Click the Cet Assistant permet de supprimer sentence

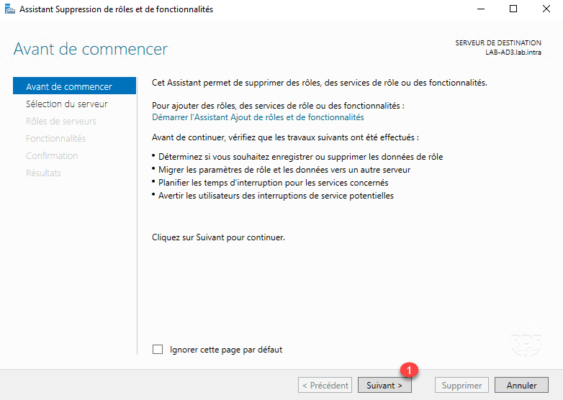(320, 83)
